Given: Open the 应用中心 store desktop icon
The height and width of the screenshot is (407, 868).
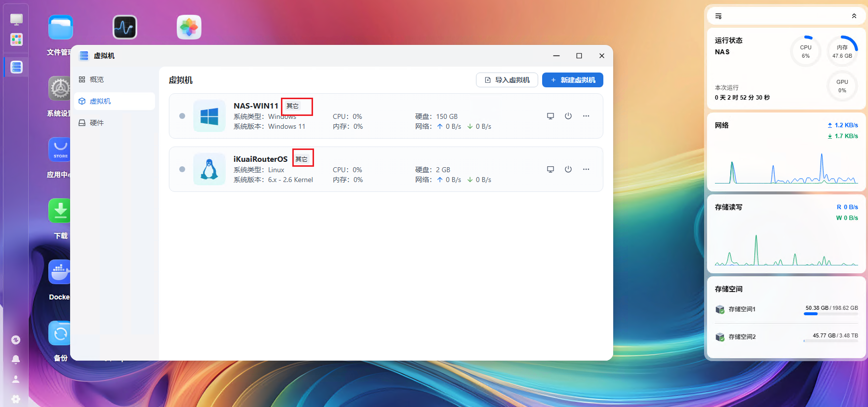Looking at the screenshot, I should (x=60, y=149).
